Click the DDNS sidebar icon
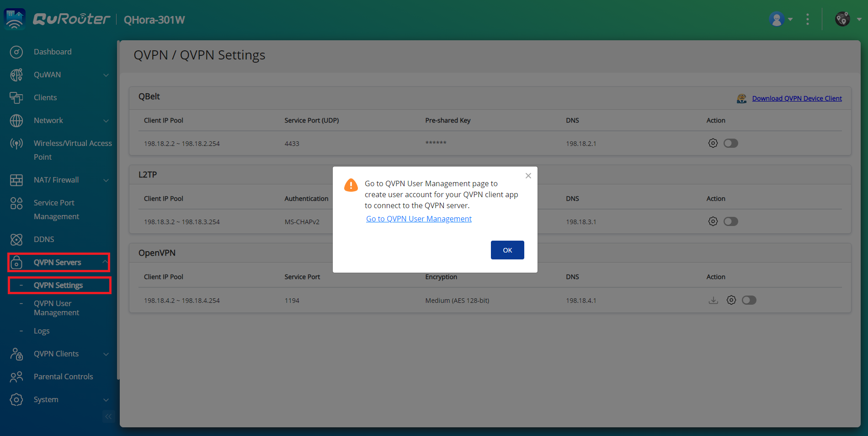 tap(16, 240)
